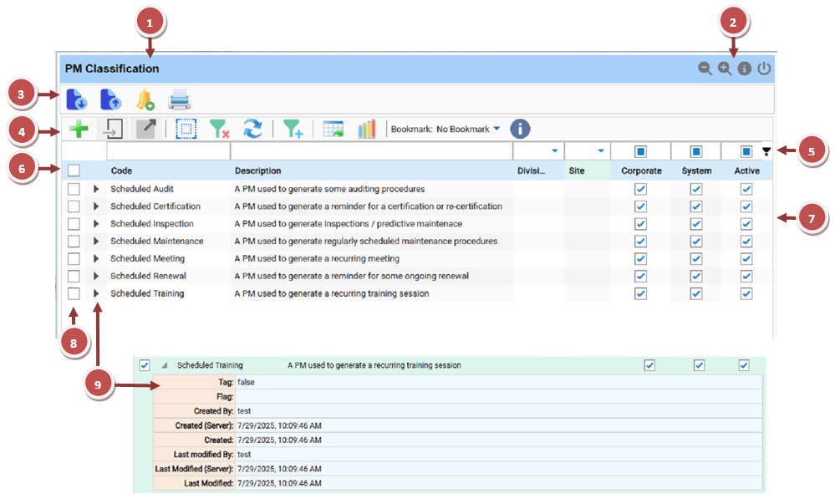
Task: Click the zoom in magnifier icon
Action: coord(725,69)
